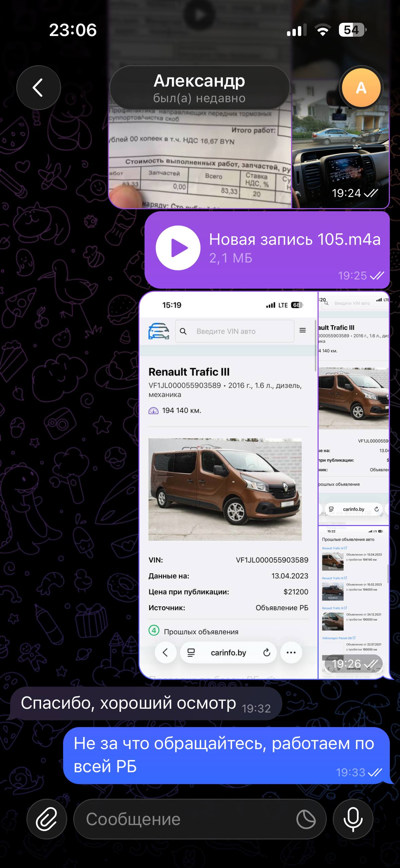Image resolution: width=400 pixels, height=868 pixels.
Task: Open the sticker/emoji icon in message field
Action: (x=306, y=819)
